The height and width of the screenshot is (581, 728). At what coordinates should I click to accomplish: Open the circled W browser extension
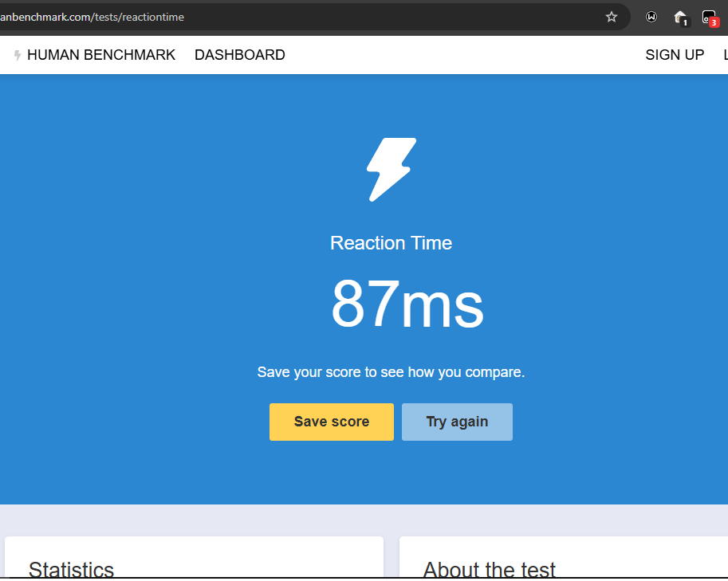click(651, 18)
